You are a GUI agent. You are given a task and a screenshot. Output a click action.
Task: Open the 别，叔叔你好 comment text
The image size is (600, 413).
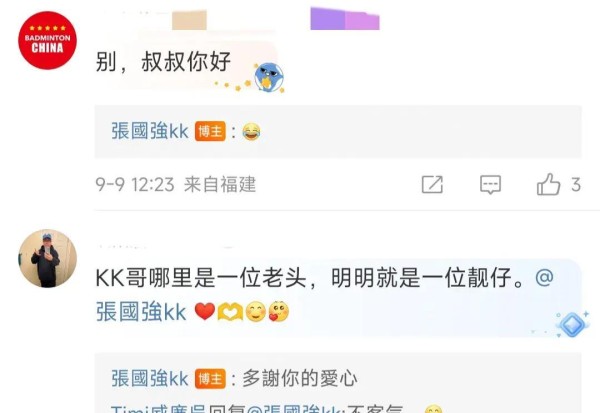pyautogui.click(x=163, y=62)
